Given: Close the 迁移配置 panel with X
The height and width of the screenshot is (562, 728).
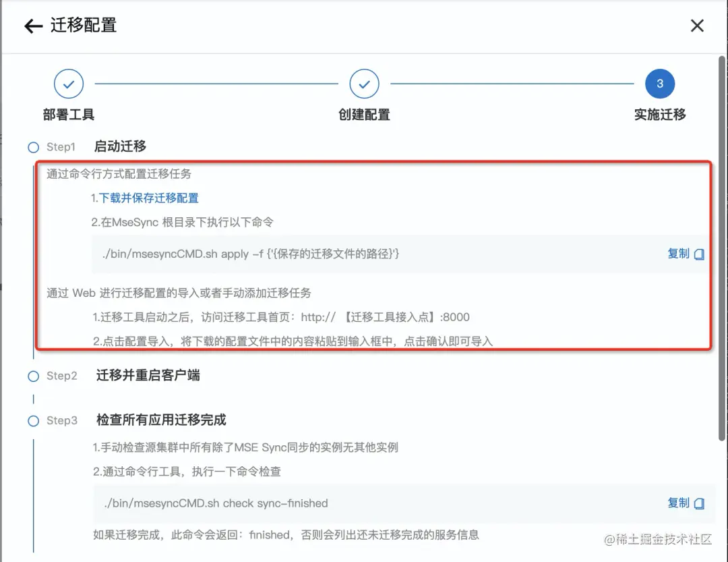Looking at the screenshot, I should pyautogui.click(x=697, y=26).
